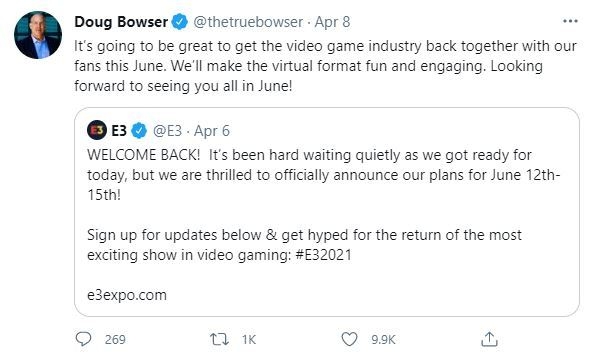Open the share tweet icon
Image resolution: width=594 pixels, height=361 pixels.
pyautogui.click(x=489, y=339)
